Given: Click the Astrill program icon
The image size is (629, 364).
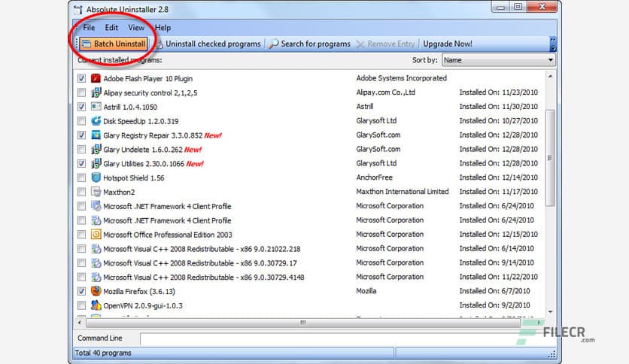Looking at the screenshot, I should pos(96,107).
